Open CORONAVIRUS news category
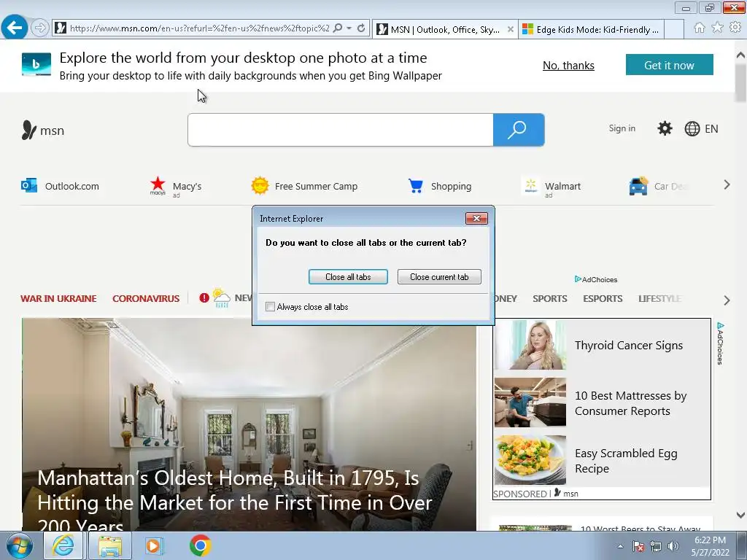747x560 pixels. click(146, 298)
